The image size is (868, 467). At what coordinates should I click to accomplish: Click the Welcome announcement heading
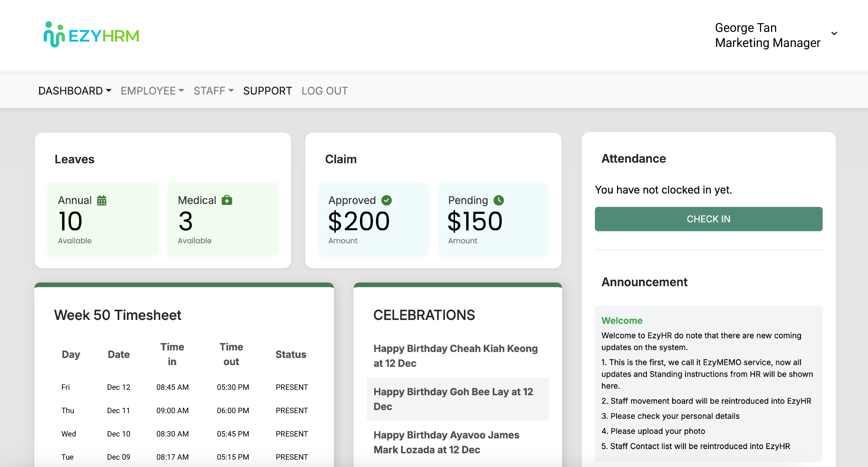(x=621, y=320)
